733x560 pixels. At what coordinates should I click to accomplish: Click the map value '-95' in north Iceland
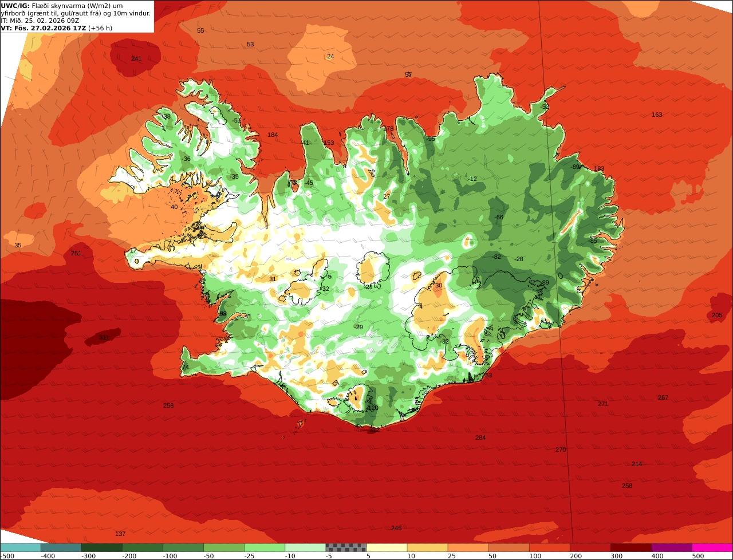click(430, 139)
